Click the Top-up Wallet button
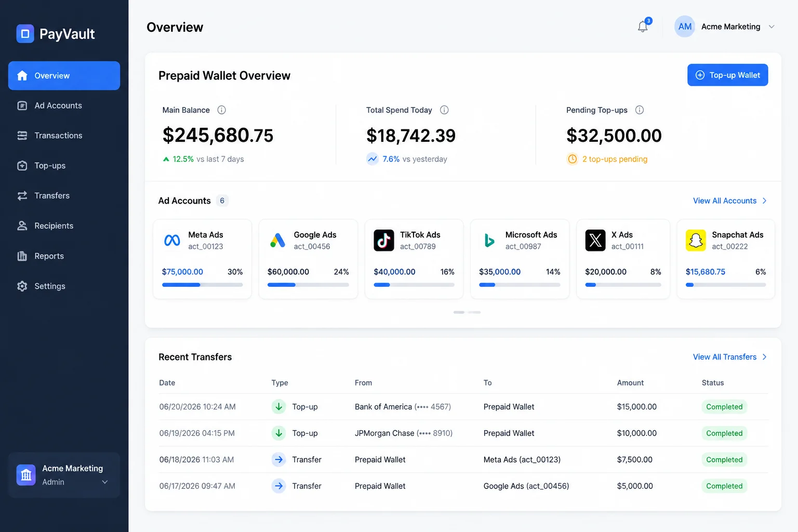798x532 pixels. [x=727, y=75]
